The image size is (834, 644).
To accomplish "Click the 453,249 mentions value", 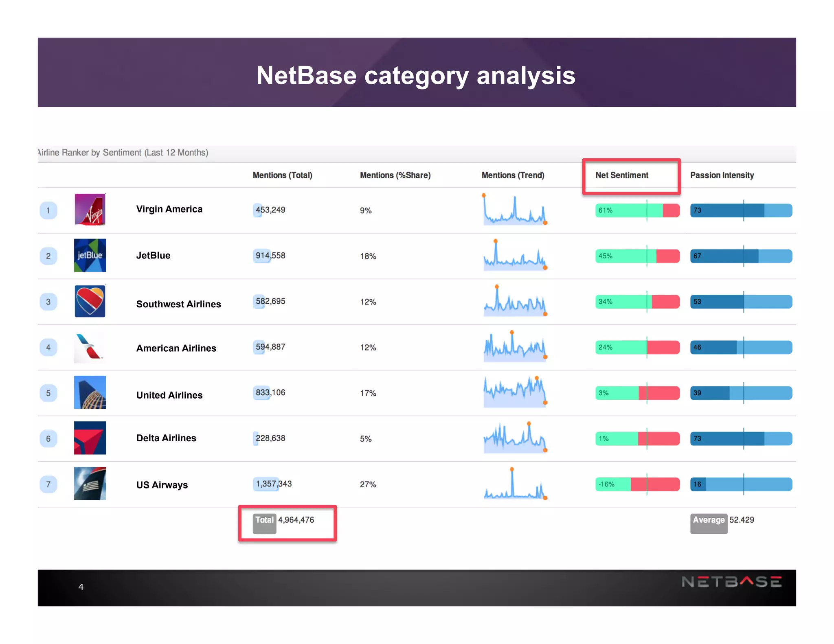I will coord(270,210).
